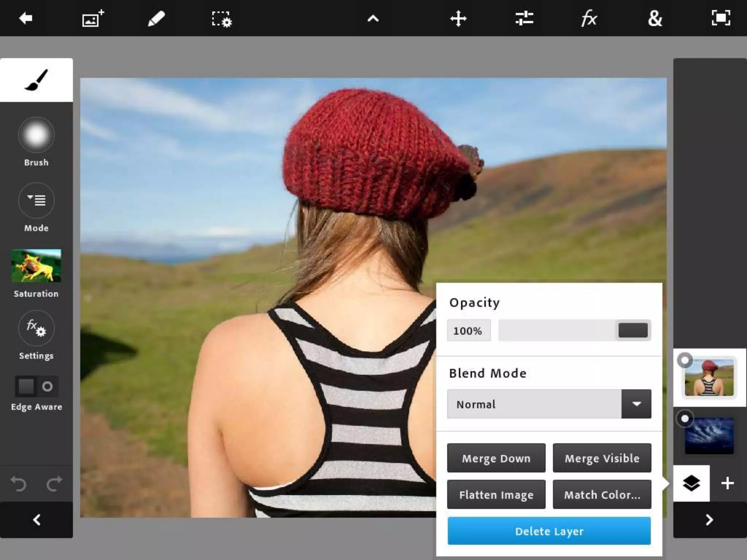Collapse the top toolbar with up chevron
The height and width of the screenshot is (560, 747).
pos(373,19)
